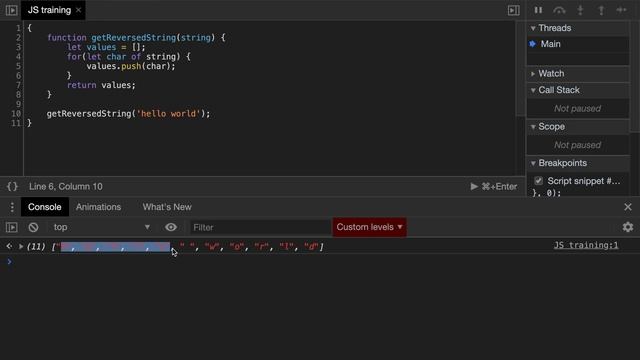Image resolution: width=640 pixels, height=360 pixels.
Task: Switch to the Animations tab
Action: (x=98, y=207)
